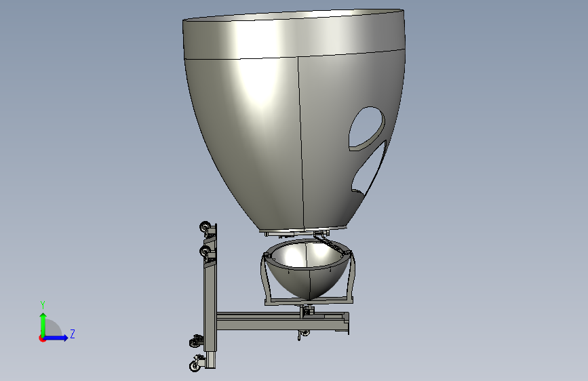Click the "Y" axis label
The width and height of the screenshot is (588, 381).
click(x=43, y=305)
